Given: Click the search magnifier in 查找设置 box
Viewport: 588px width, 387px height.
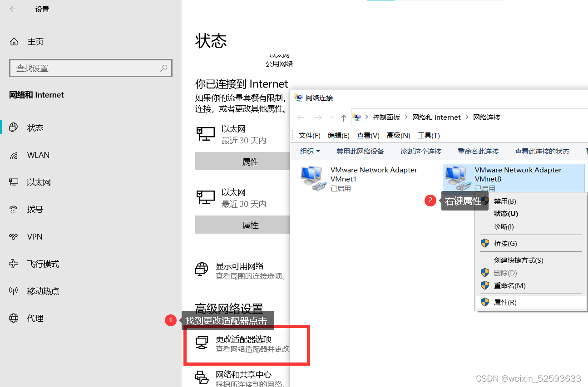Looking at the screenshot, I should pyautogui.click(x=164, y=68).
